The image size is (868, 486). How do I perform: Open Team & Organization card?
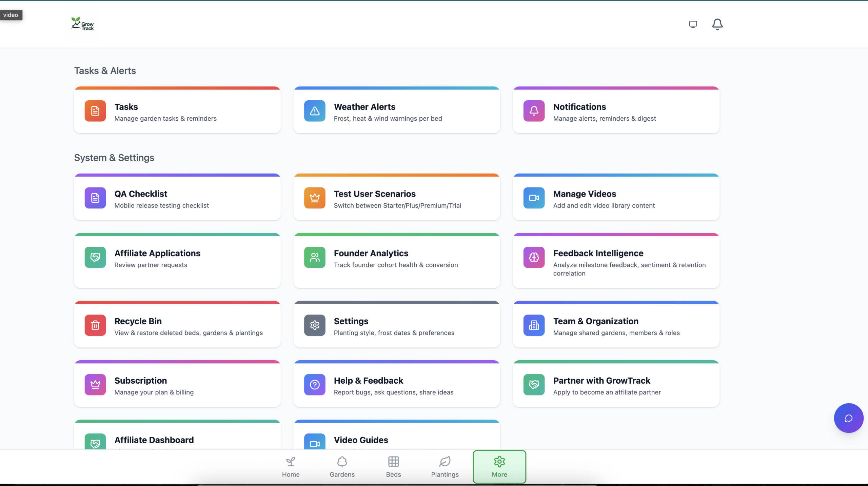[x=616, y=325]
